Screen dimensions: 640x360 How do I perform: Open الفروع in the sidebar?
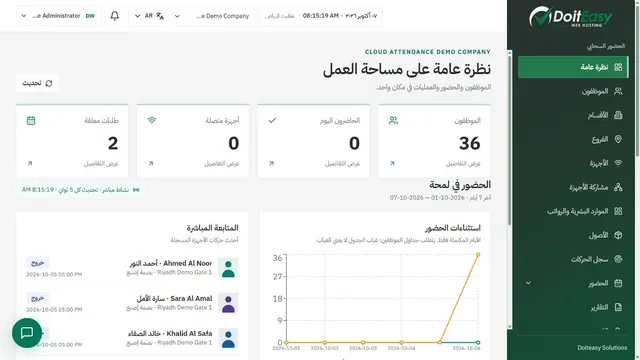[573, 139]
